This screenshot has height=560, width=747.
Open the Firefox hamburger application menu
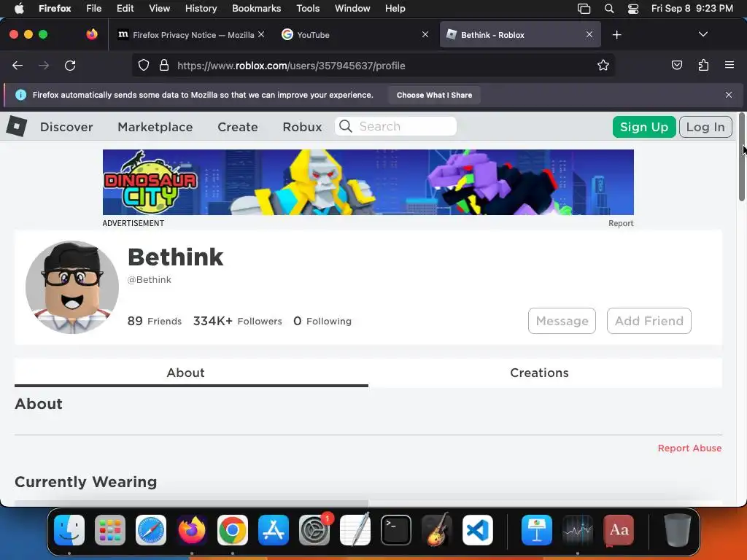(729, 65)
